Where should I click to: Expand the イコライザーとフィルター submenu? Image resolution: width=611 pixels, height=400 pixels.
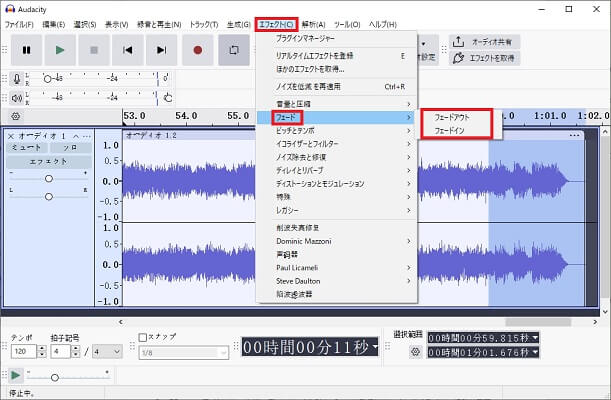[337, 144]
